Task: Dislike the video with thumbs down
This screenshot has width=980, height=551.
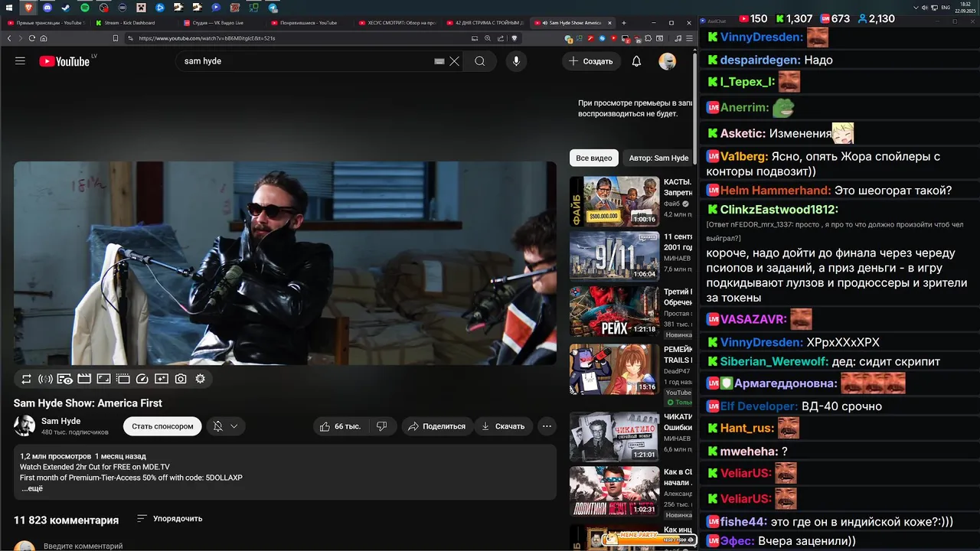Action: (382, 426)
